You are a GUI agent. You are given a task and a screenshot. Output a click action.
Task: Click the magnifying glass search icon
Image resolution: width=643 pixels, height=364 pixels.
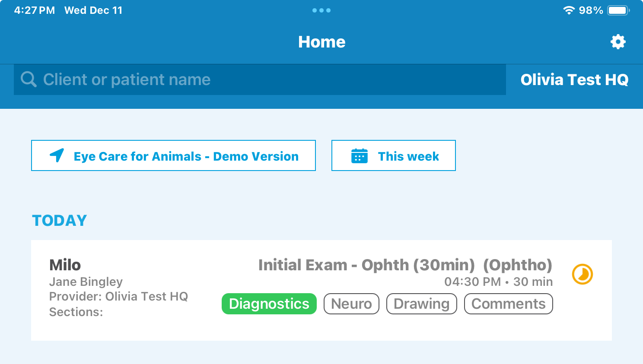29,79
